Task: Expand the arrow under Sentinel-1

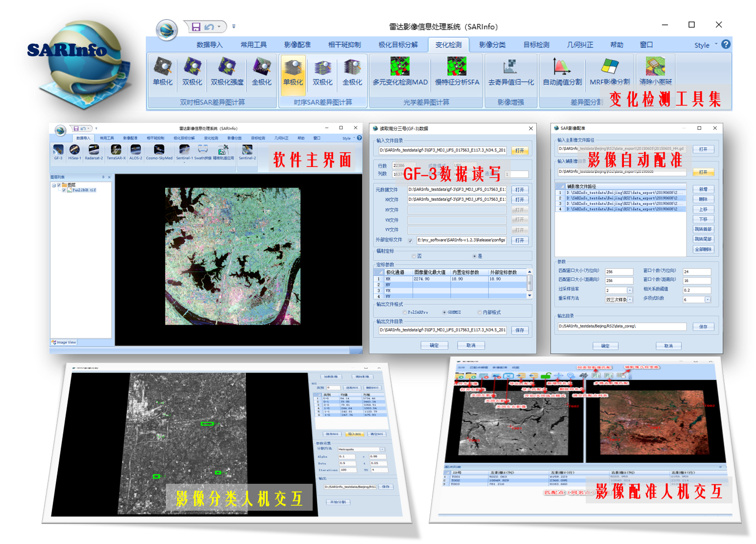Action: click(184, 162)
